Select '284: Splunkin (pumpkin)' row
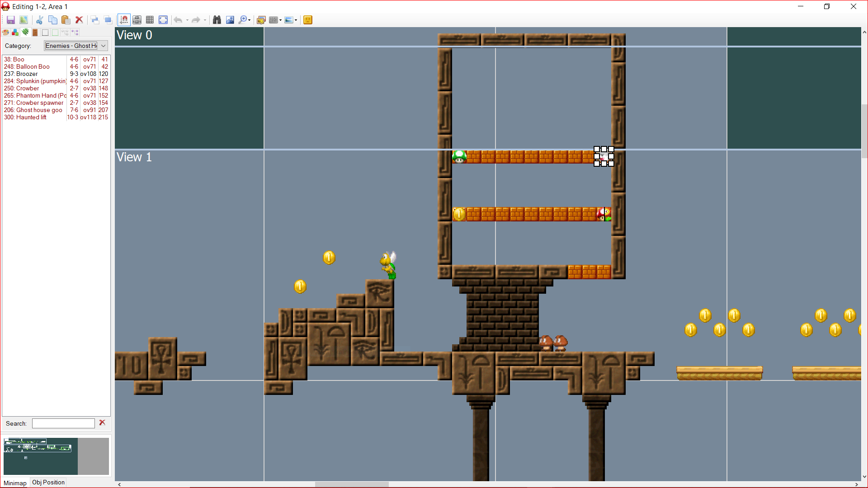Screen dimensions: 868x488 [x=56, y=81]
